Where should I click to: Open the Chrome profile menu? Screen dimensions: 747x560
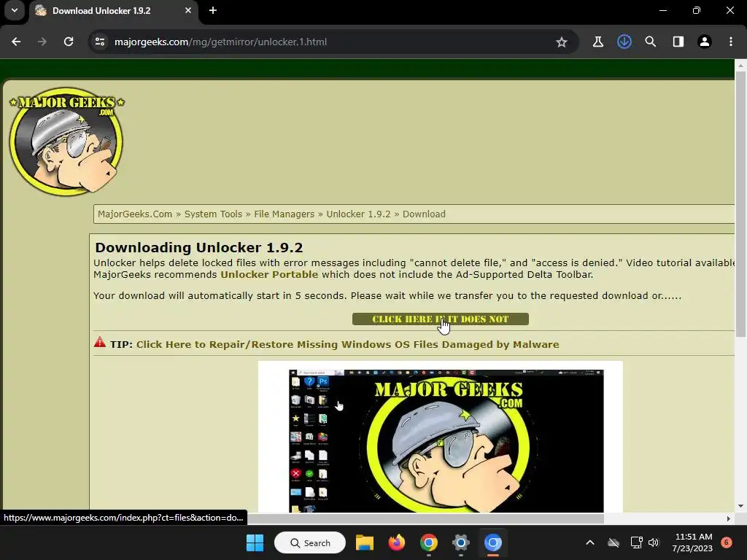coord(704,42)
